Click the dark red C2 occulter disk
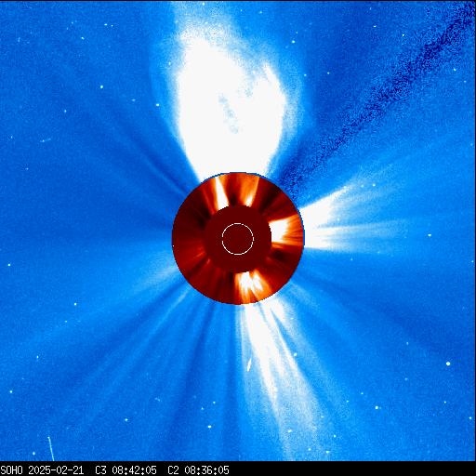This screenshot has width=476, height=476. 238,239
